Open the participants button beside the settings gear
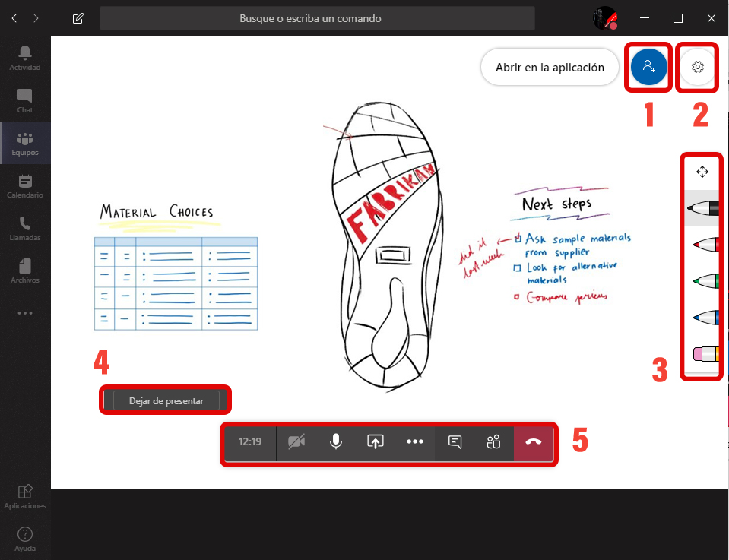The image size is (729, 560). click(x=648, y=67)
